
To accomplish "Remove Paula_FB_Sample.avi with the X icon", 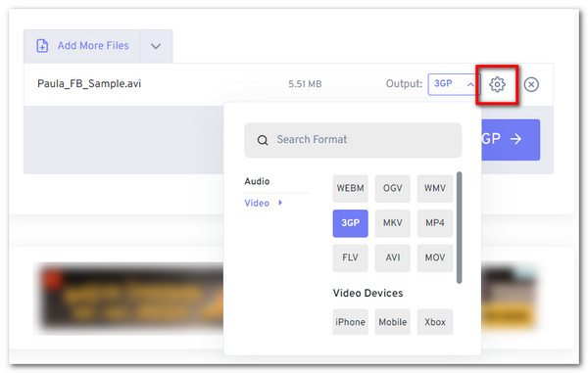I will tap(531, 84).
